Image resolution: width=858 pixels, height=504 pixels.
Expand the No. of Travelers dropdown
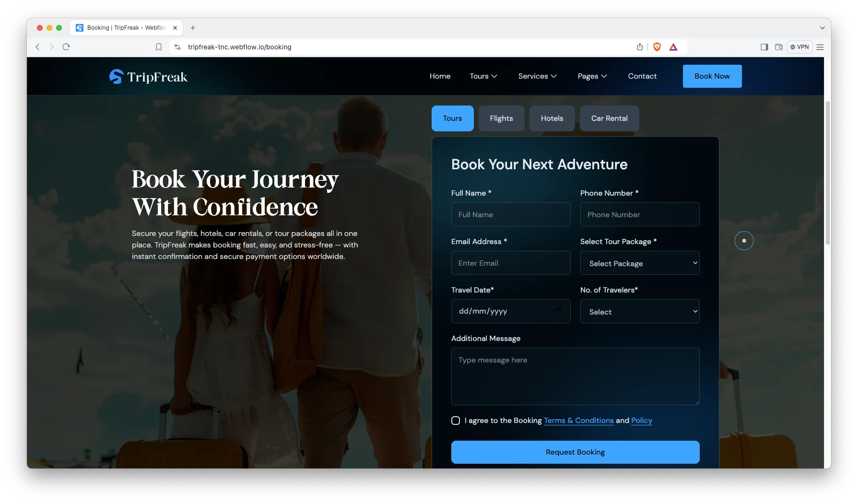[x=640, y=312]
